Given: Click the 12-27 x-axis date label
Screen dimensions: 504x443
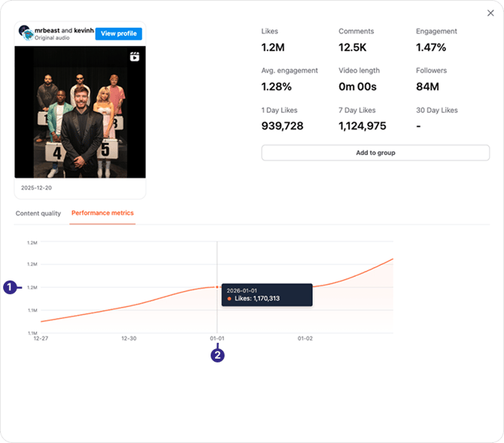Looking at the screenshot, I should click(x=41, y=339).
